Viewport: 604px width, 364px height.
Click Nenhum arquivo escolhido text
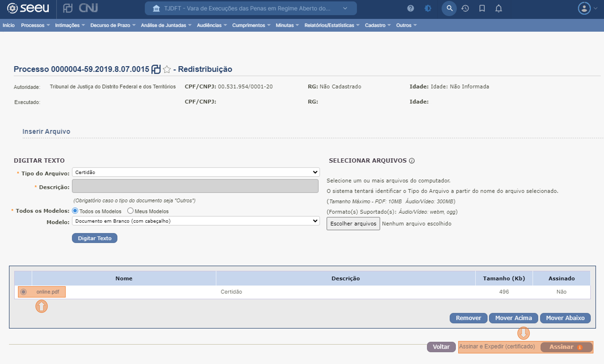pyautogui.click(x=417, y=224)
